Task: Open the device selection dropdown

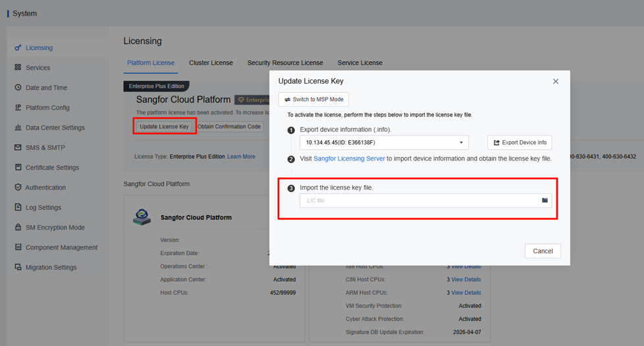Action: [384, 143]
